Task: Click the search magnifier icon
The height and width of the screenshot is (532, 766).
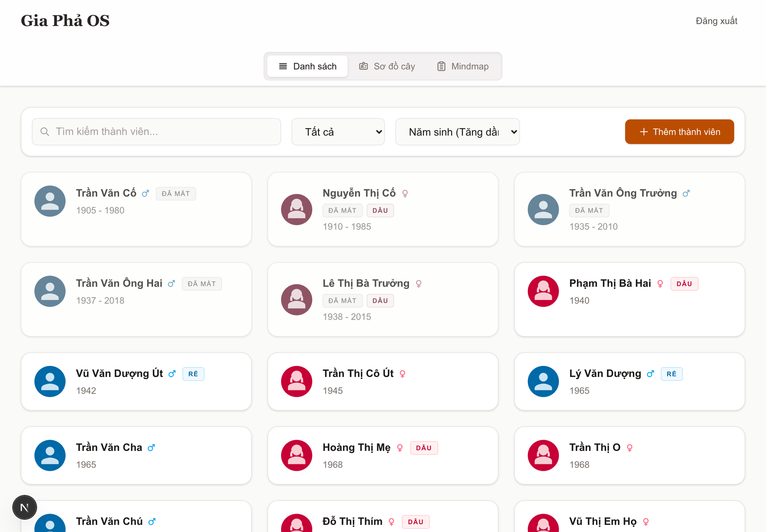Action: (x=45, y=132)
